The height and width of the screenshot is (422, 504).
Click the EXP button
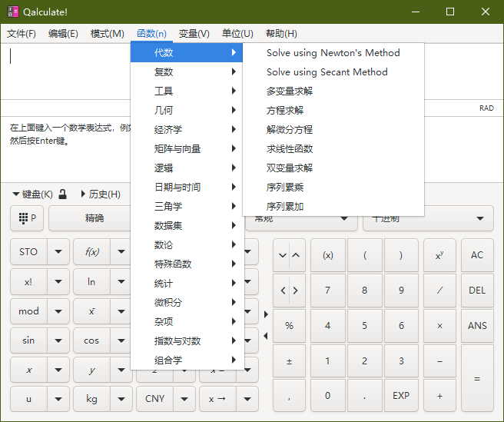point(401,396)
